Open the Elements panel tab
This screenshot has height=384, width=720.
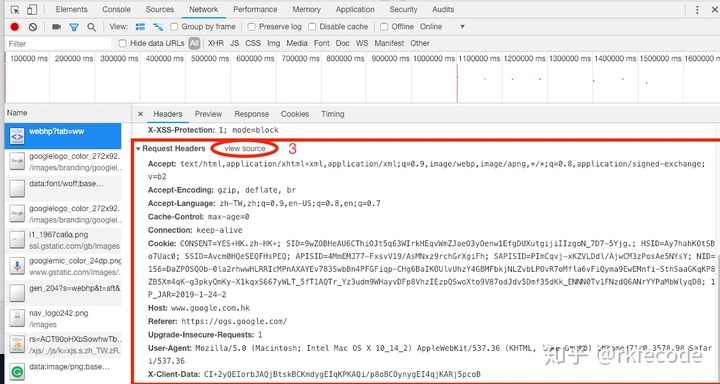coord(72,10)
